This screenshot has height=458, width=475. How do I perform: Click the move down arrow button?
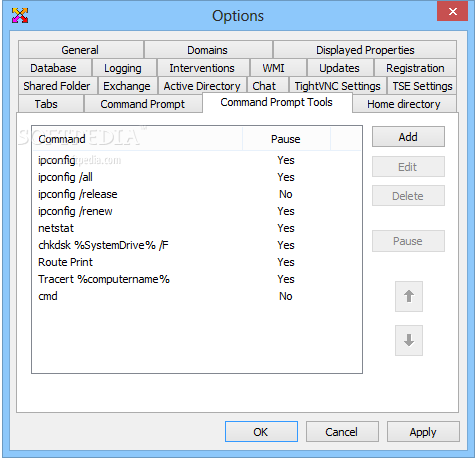pyautogui.click(x=409, y=340)
